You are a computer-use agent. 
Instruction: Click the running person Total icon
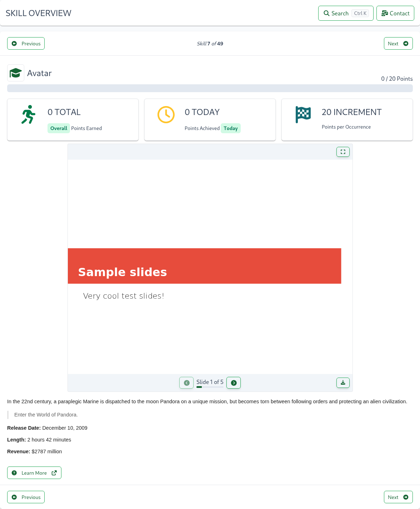[29, 115]
